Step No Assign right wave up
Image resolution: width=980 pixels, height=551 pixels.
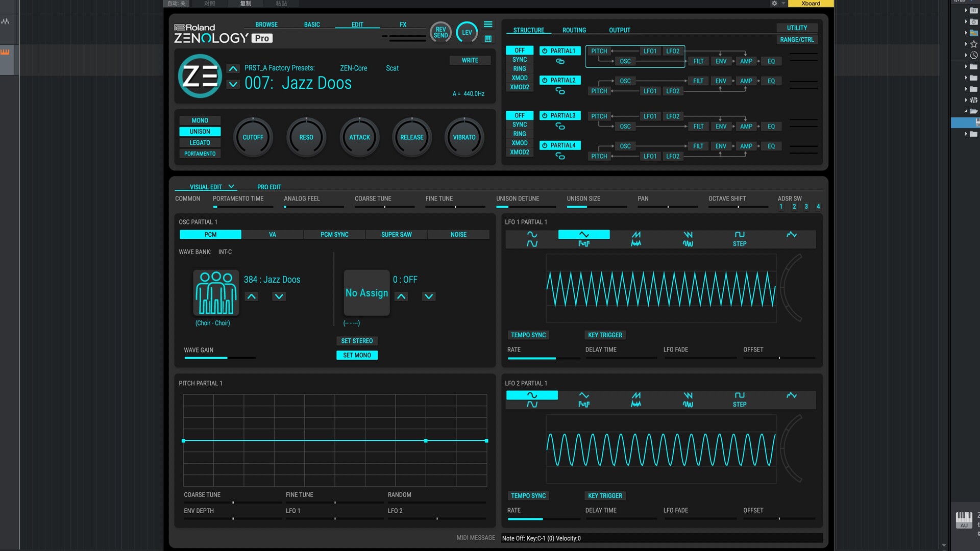(402, 296)
